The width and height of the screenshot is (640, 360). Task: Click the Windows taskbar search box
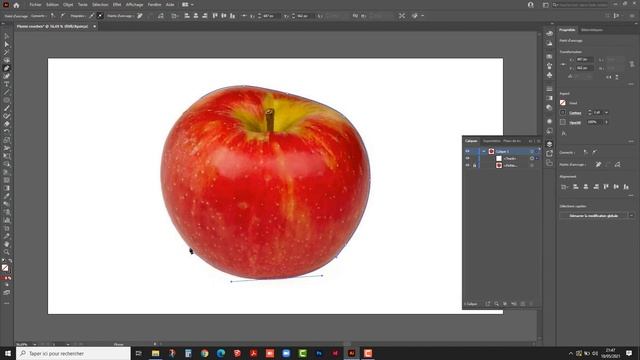click(x=73, y=353)
